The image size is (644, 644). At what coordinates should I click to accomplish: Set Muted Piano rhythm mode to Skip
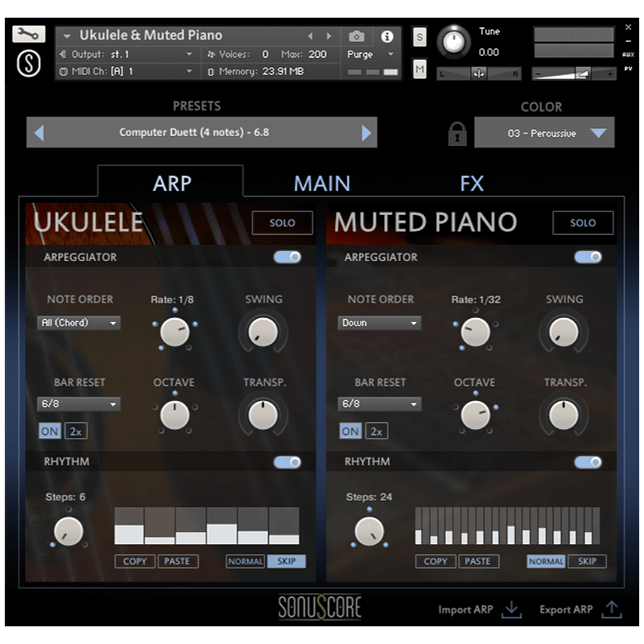(587, 561)
